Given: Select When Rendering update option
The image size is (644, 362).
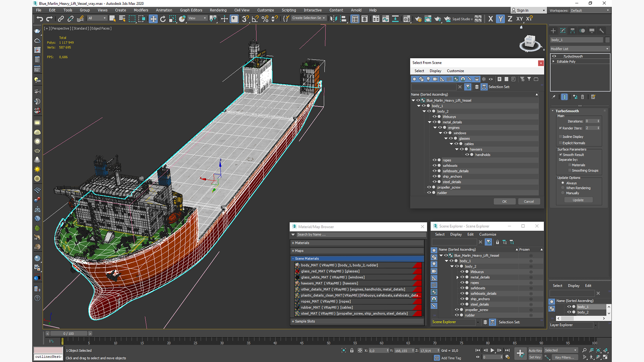Looking at the screenshot, I should (x=563, y=188).
